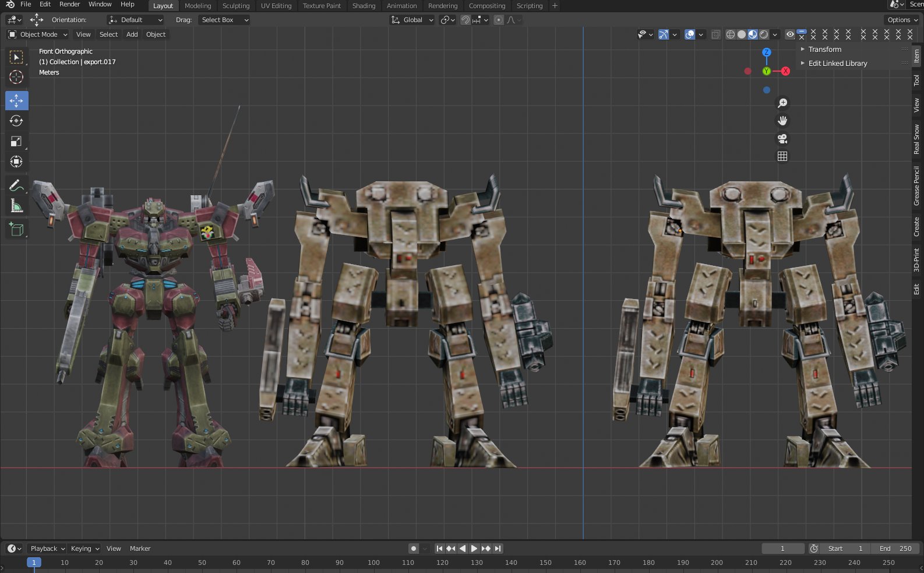Open the Options dropdown
Screen dimensions: 924x573
[x=902, y=20]
